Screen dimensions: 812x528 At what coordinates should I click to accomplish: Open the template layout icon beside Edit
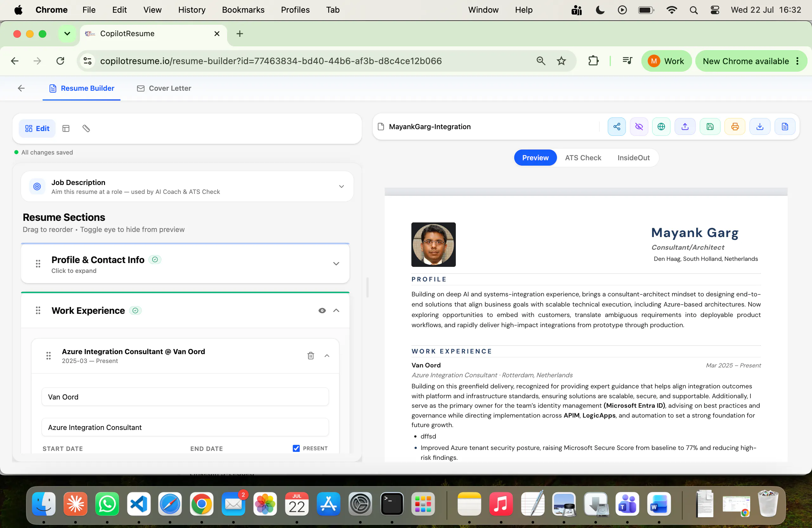click(66, 129)
